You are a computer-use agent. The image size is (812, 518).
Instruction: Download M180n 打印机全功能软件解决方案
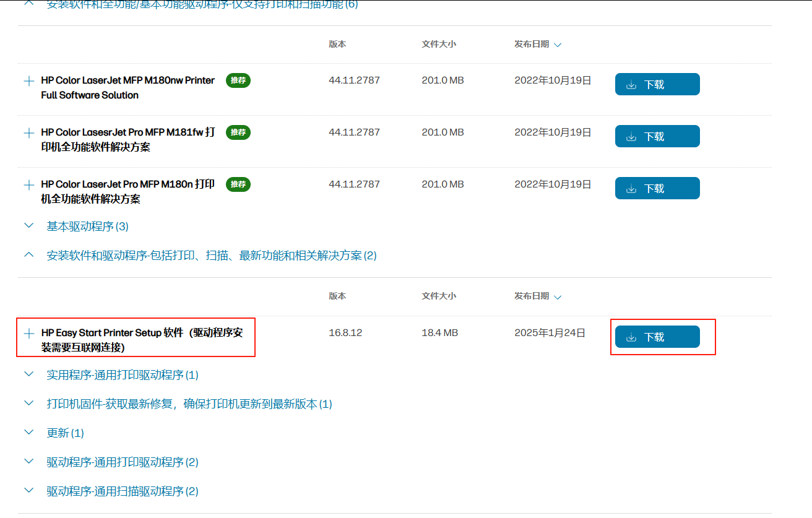coord(657,188)
